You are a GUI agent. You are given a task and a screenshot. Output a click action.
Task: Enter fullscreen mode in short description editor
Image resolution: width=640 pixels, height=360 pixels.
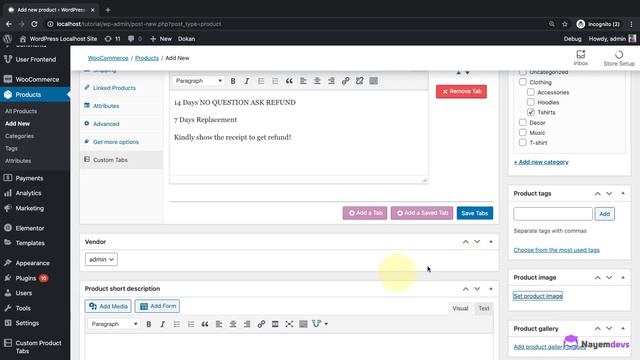tap(289, 324)
